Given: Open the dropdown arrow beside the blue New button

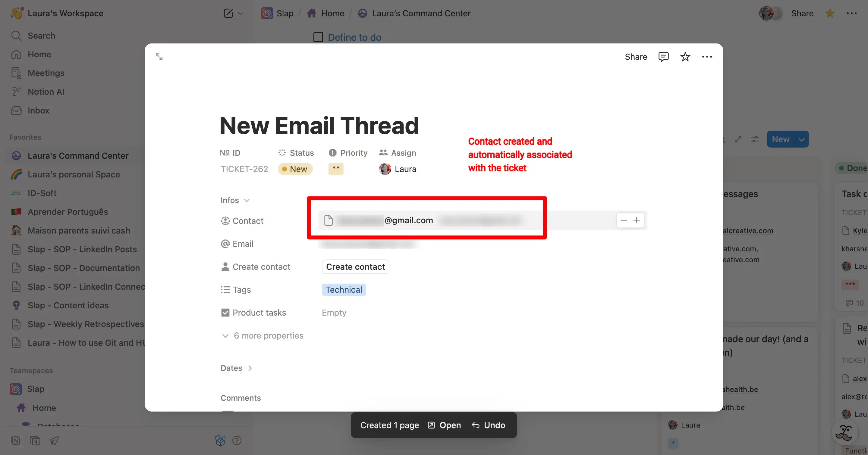Looking at the screenshot, I should pos(802,139).
